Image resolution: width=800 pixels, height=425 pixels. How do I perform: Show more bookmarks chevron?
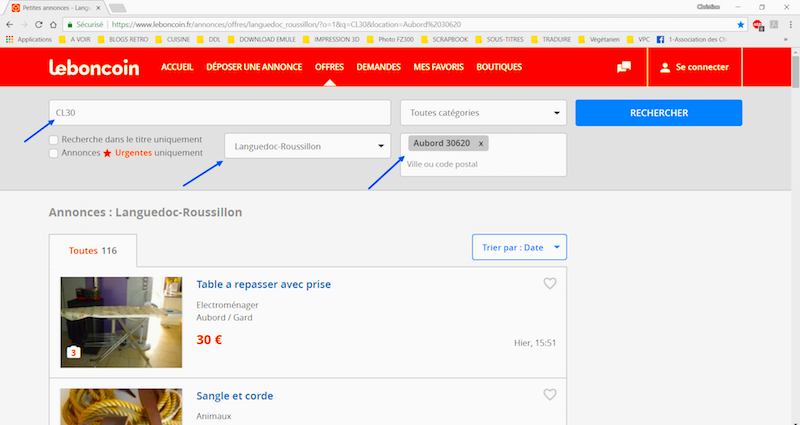coord(786,39)
